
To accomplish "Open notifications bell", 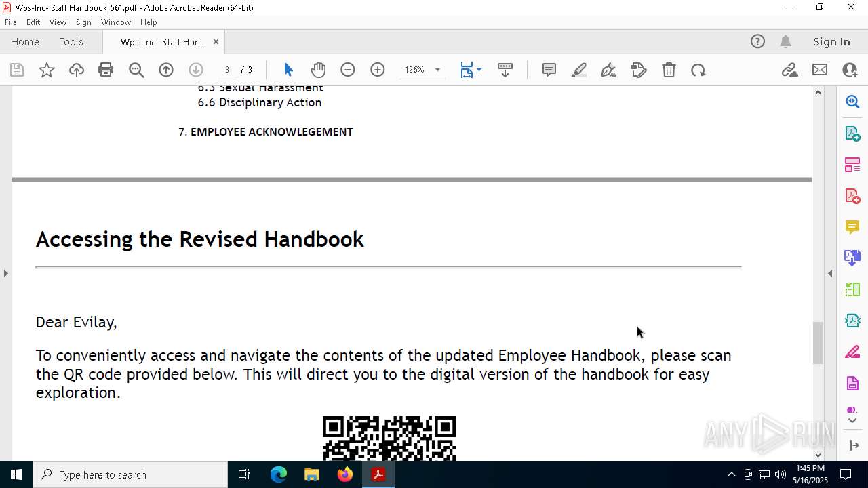I will 785,42.
